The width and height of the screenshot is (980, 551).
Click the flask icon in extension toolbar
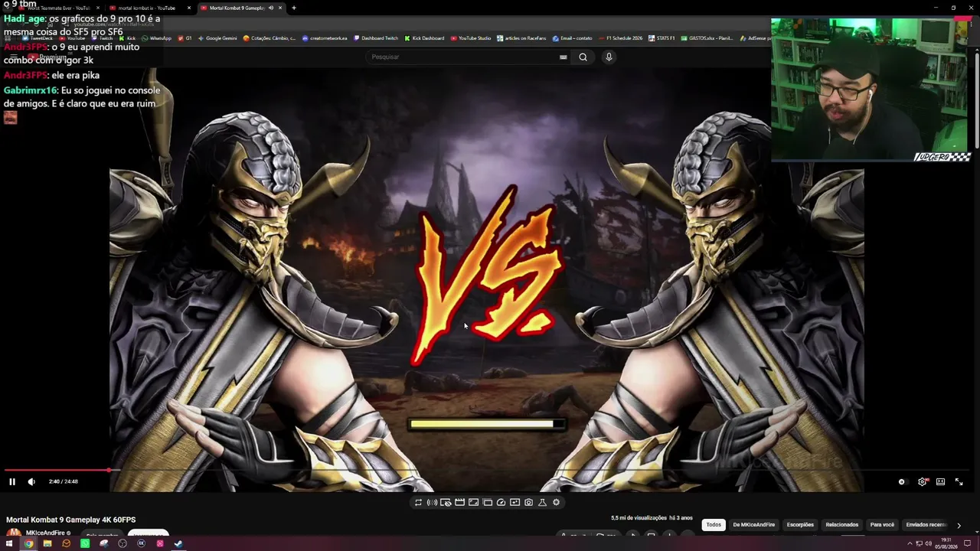coord(542,503)
